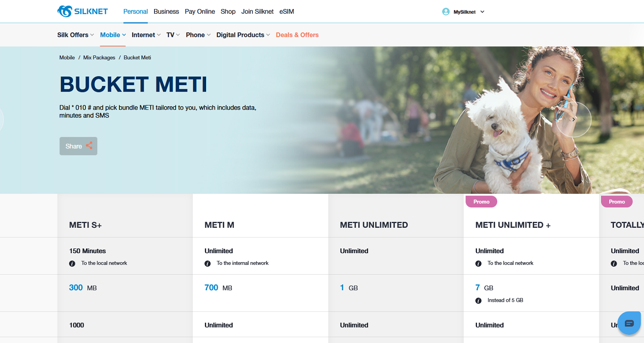Open the live chat bubble
This screenshot has height=343, width=644.
(629, 323)
